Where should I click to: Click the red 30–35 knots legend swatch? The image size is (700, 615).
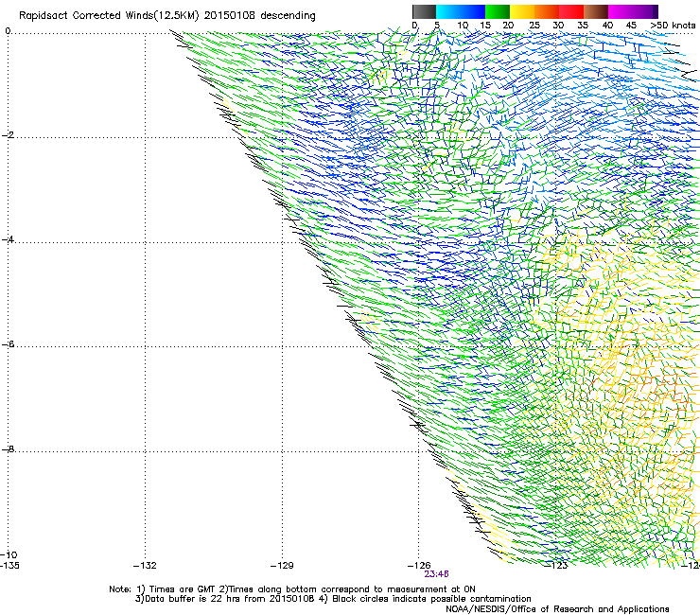pyautogui.click(x=571, y=11)
